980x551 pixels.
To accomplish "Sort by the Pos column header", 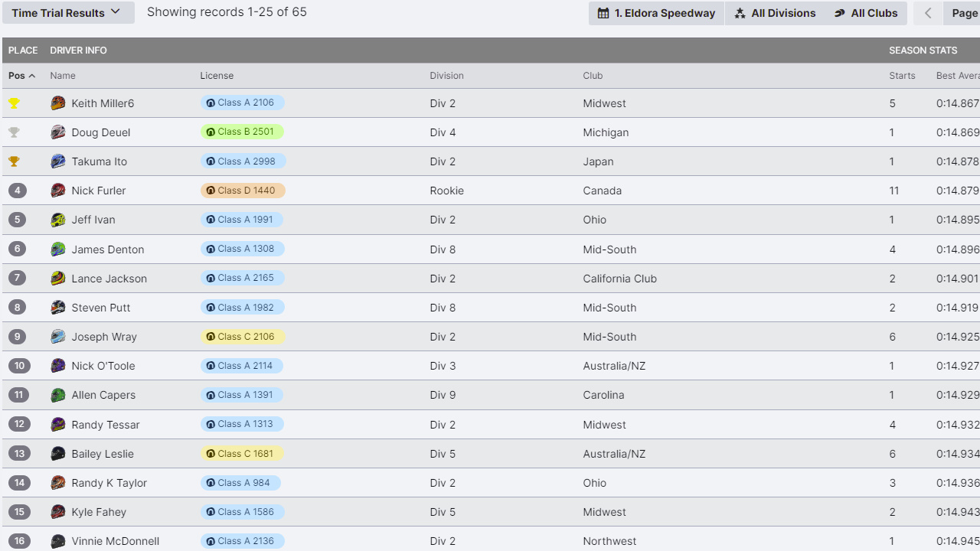I will pyautogui.click(x=21, y=76).
